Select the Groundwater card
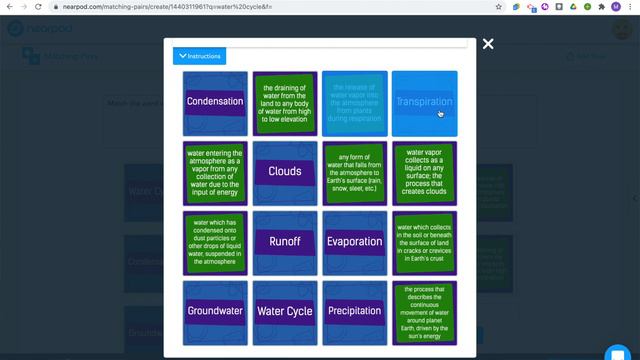640x360 pixels. (x=215, y=313)
